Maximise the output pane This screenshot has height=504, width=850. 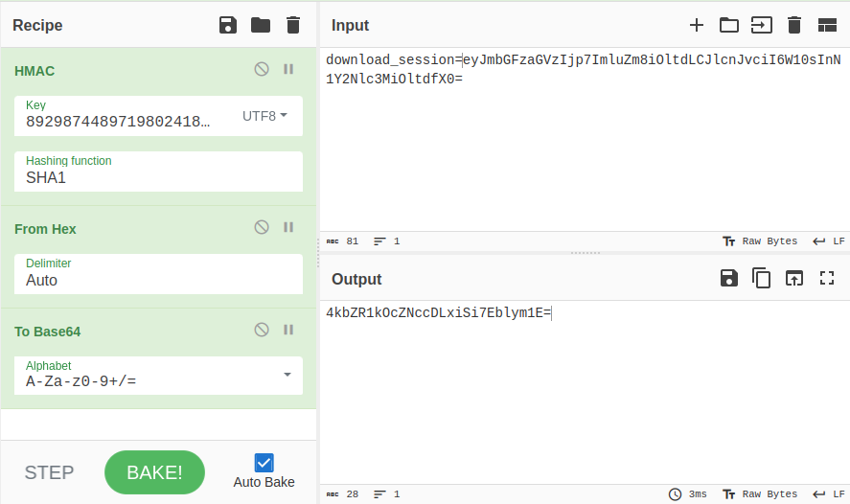click(827, 278)
